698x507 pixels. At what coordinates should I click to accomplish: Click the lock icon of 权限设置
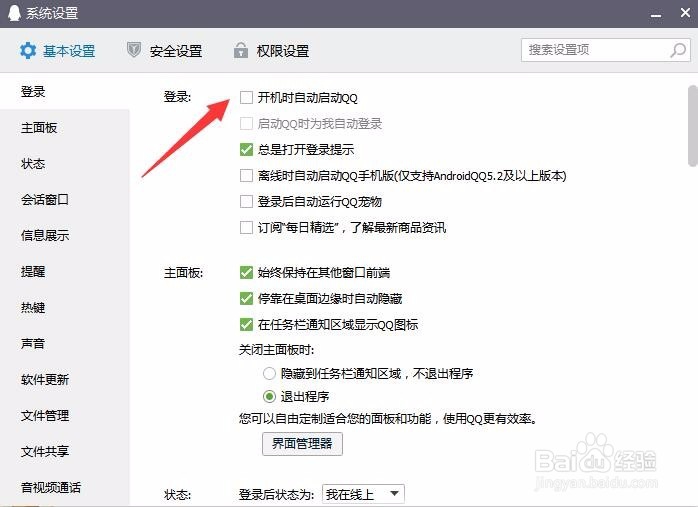[241, 50]
